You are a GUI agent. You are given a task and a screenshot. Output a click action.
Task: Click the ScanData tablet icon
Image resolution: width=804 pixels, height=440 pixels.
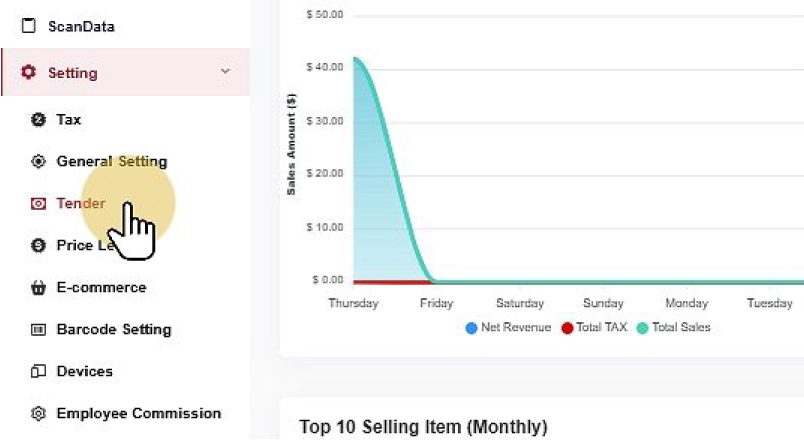coord(28,26)
